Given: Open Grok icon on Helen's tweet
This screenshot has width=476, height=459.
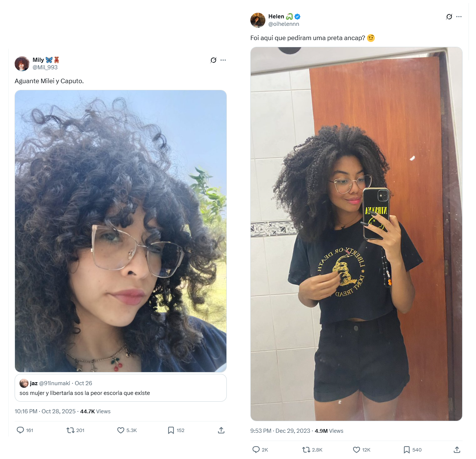Looking at the screenshot, I should click(449, 16).
